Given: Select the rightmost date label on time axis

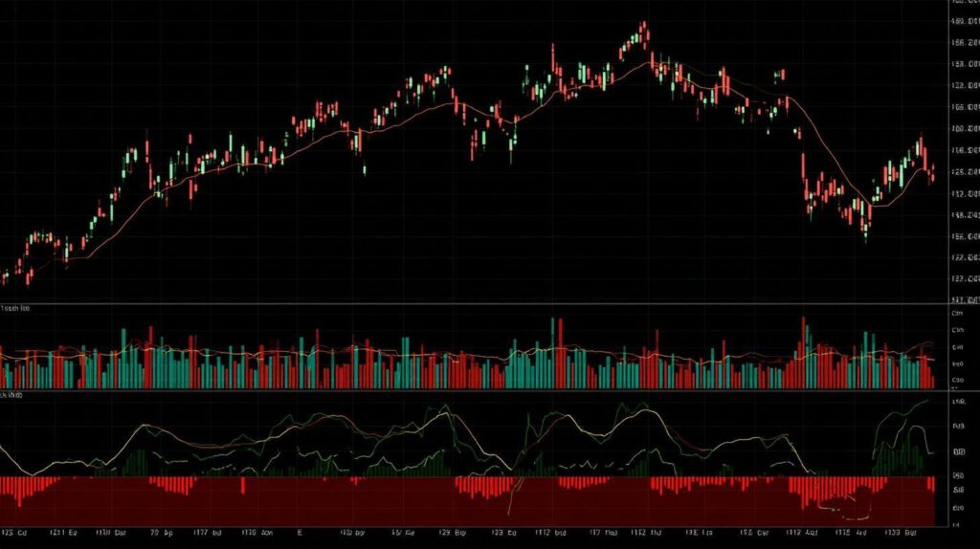Looking at the screenshot, I should [904, 532].
